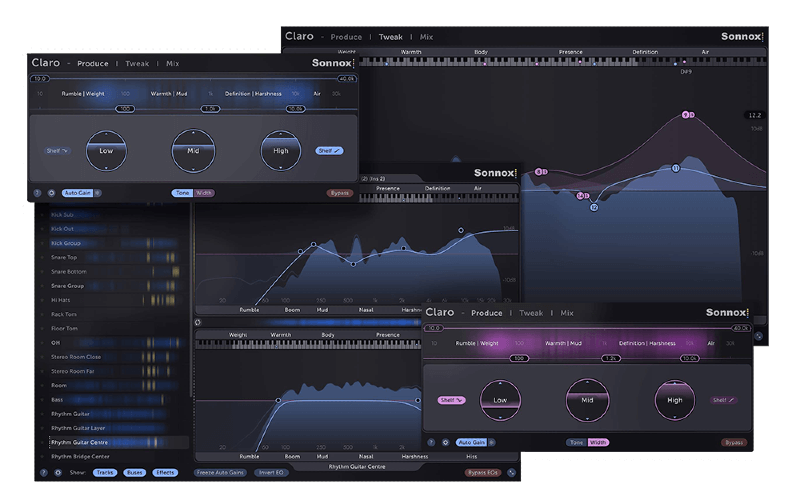This screenshot has height=500, width=800.
Task: Click the help icon below the track list
Action: [x=44, y=472]
